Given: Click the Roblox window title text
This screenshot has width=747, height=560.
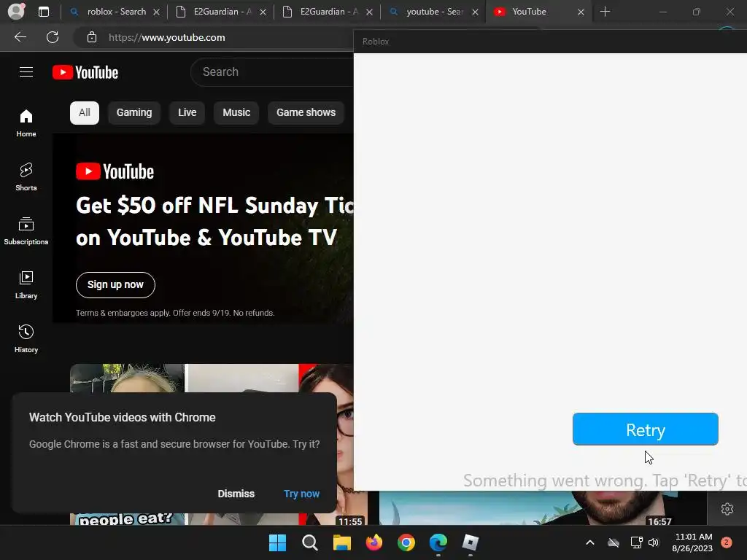Looking at the screenshot, I should 376,42.
